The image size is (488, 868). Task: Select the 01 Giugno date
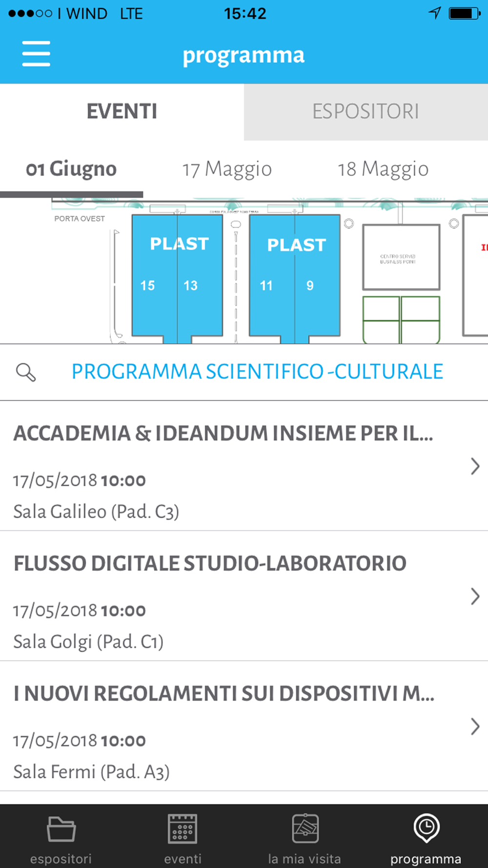(71, 169)
